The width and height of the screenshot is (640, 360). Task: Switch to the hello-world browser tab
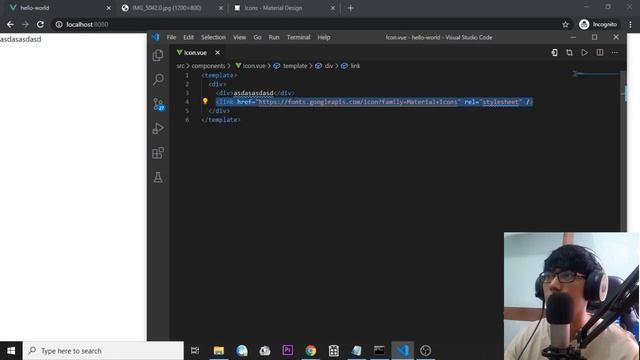(57, 8)
